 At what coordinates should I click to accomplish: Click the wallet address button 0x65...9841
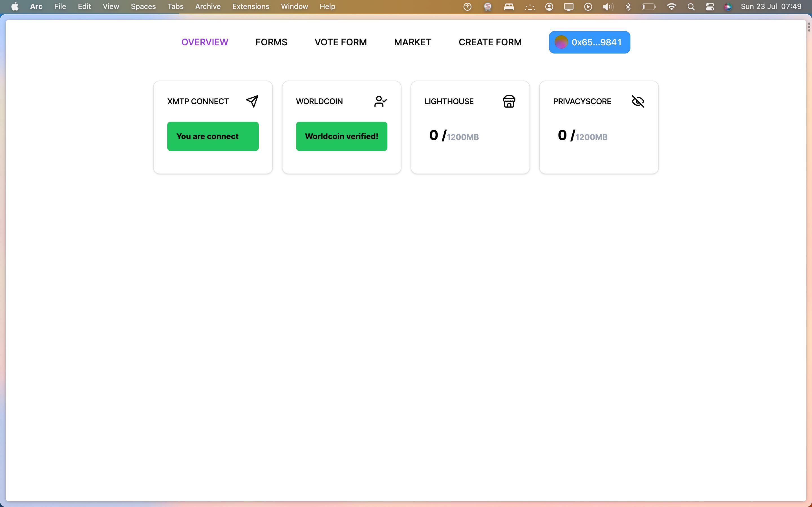[589, 42]
